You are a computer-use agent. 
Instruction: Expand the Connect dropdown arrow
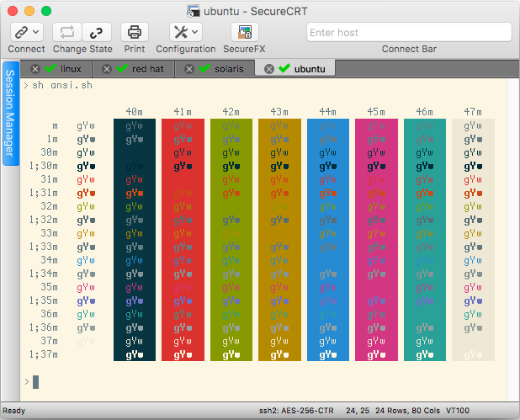tap(36, 32)
